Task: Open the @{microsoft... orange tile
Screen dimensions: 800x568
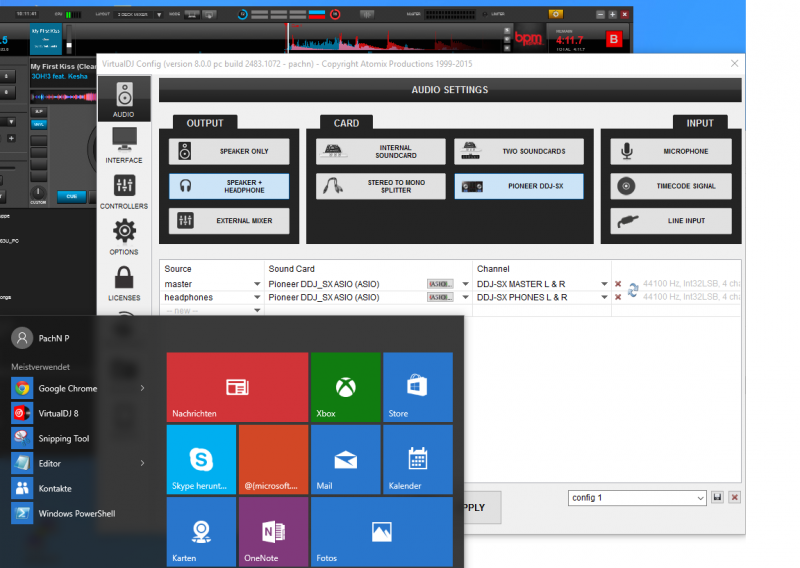Action: [x=273, y=460]
